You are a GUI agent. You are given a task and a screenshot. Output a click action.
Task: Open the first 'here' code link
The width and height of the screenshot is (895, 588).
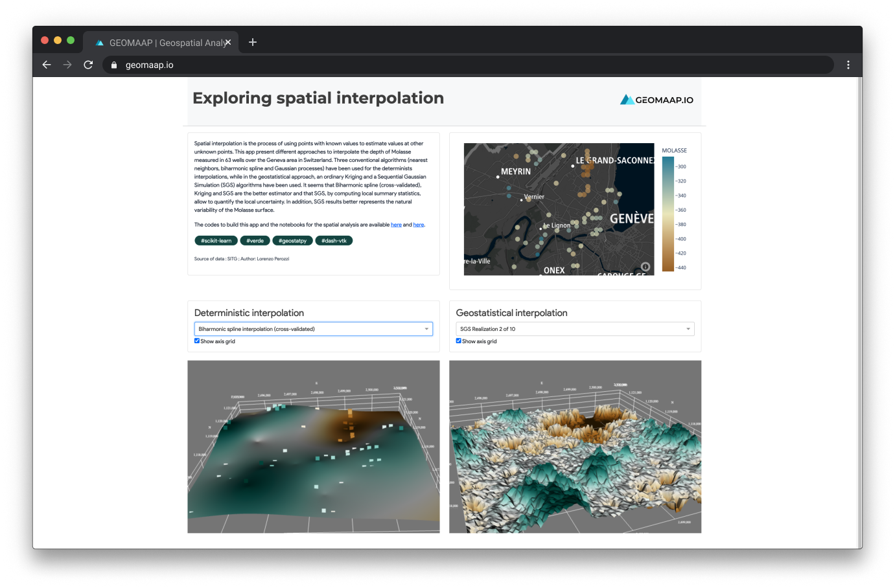click(x=396, y=225)
